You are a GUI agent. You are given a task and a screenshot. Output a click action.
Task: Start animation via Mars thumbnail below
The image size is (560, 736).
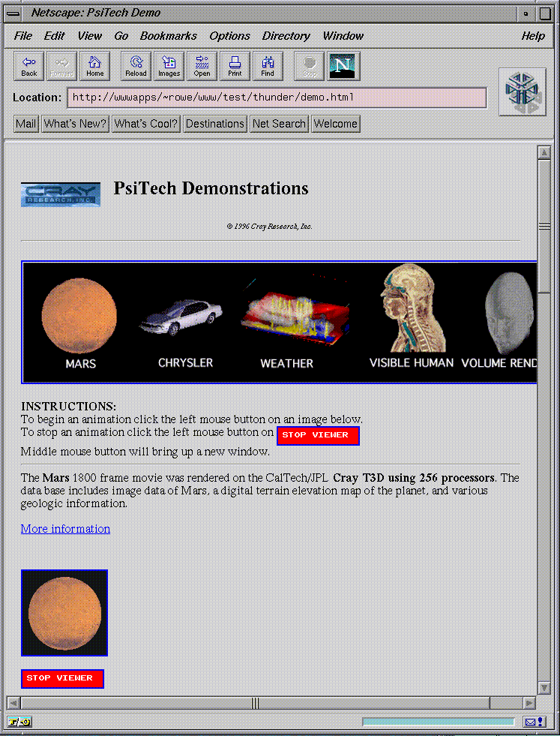(64, 613)
